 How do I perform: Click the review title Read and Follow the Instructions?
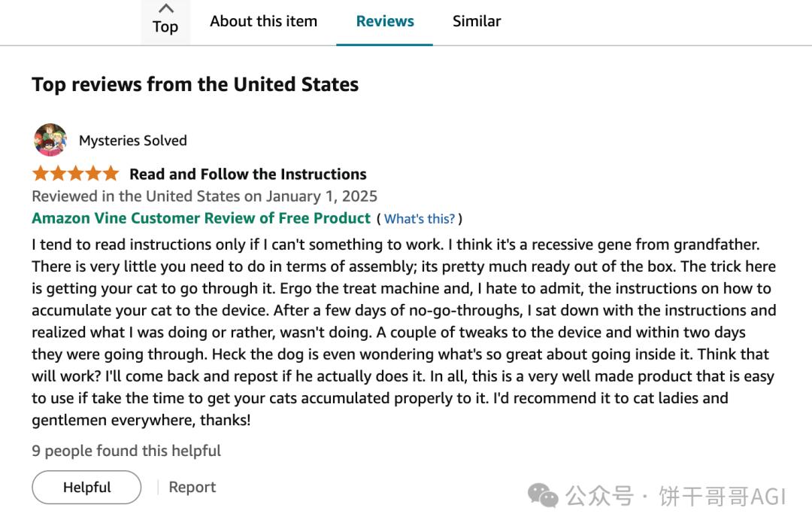pyautogui.click(x=247, y=174)
